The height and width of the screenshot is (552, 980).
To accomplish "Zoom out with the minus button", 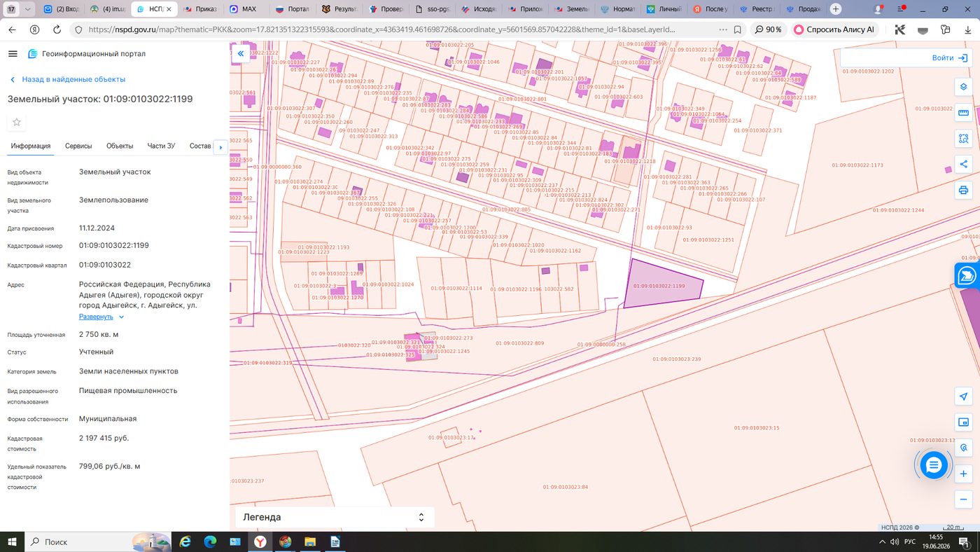I will (963, 499).
